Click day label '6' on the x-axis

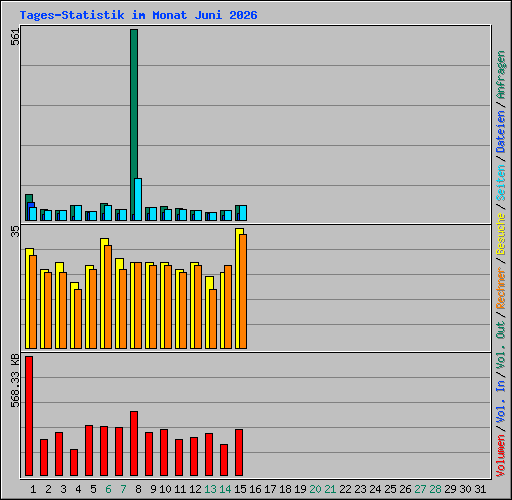click(x=108, y=489)
